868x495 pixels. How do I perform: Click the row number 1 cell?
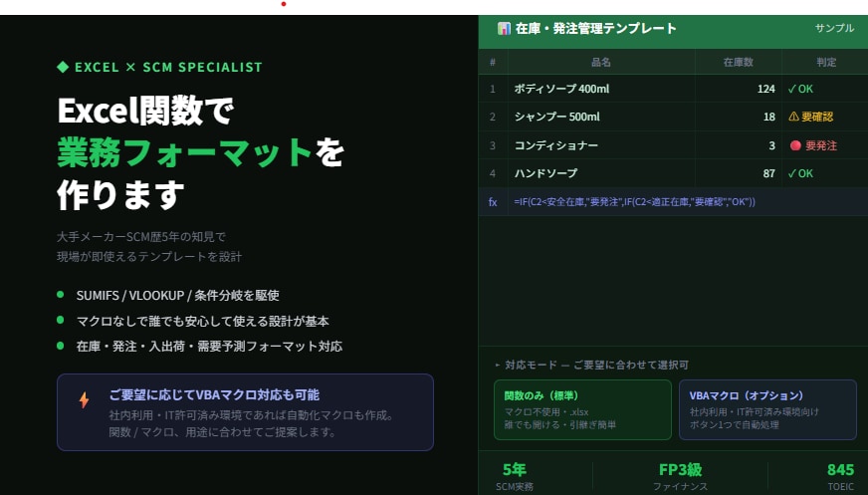coord(493,89)
